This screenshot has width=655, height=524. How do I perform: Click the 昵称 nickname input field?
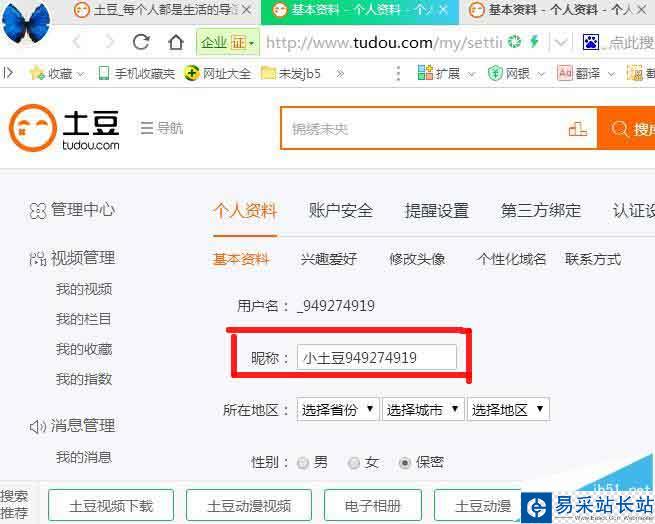(377, 357)
